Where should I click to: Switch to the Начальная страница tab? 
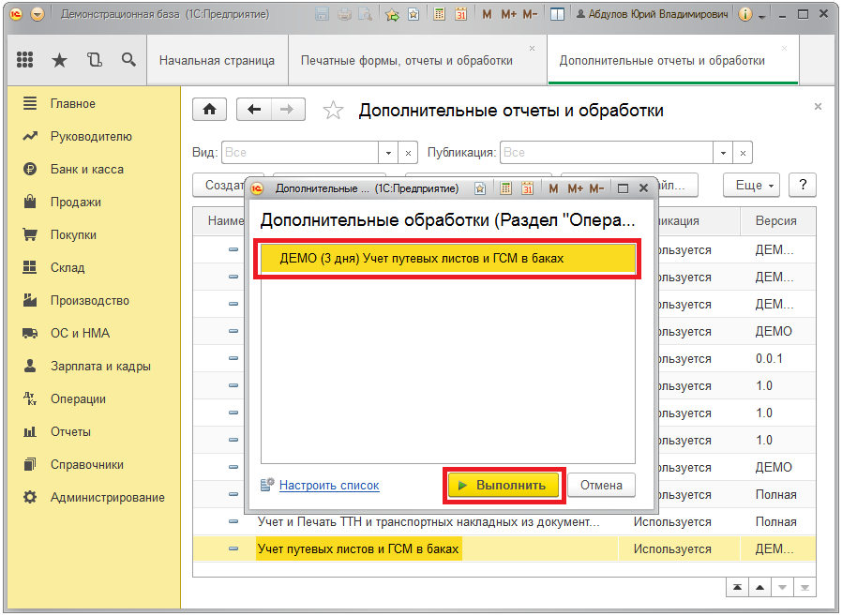coord(217,60)
